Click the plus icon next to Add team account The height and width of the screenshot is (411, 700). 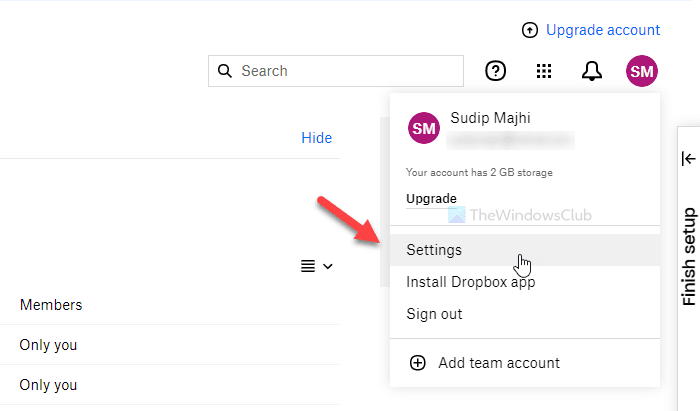click(418, 363)
